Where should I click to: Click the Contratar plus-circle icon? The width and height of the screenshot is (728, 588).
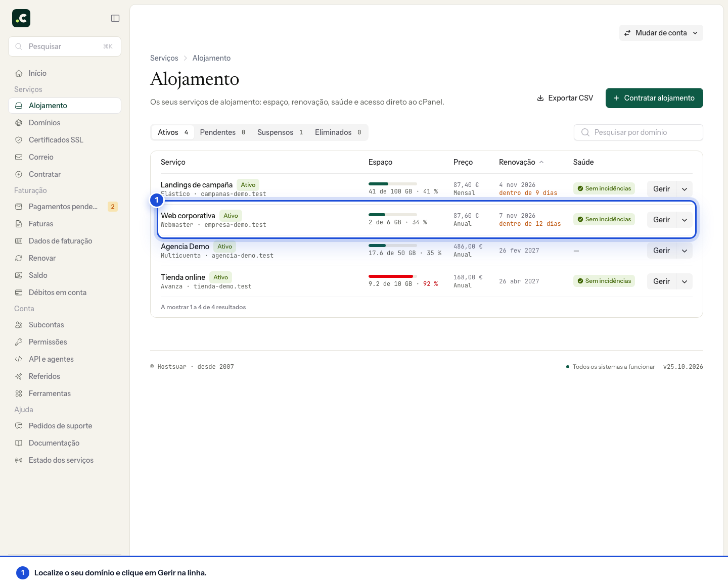19,174
